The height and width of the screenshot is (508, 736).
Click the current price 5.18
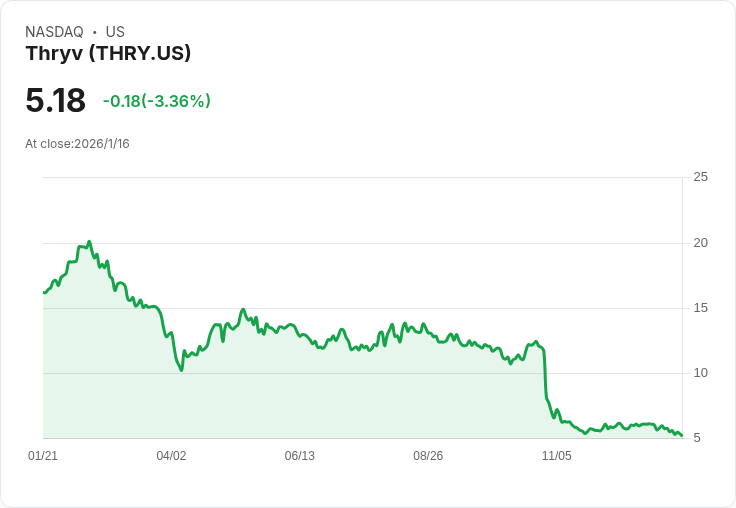[56, 101]
